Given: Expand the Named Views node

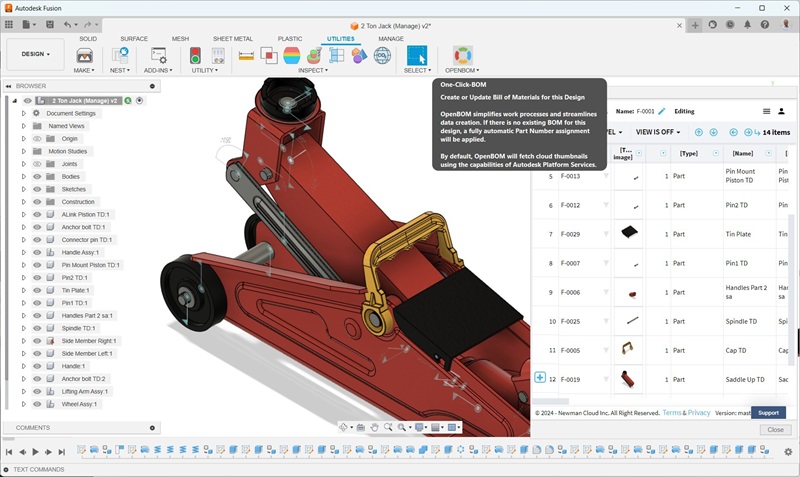Looking at the screenshot, I should 23,126.
